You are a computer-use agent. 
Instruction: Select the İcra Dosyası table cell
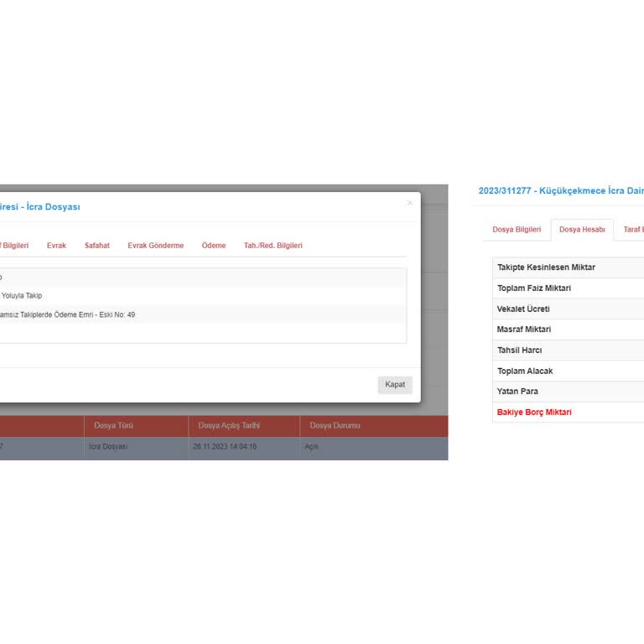137,447
